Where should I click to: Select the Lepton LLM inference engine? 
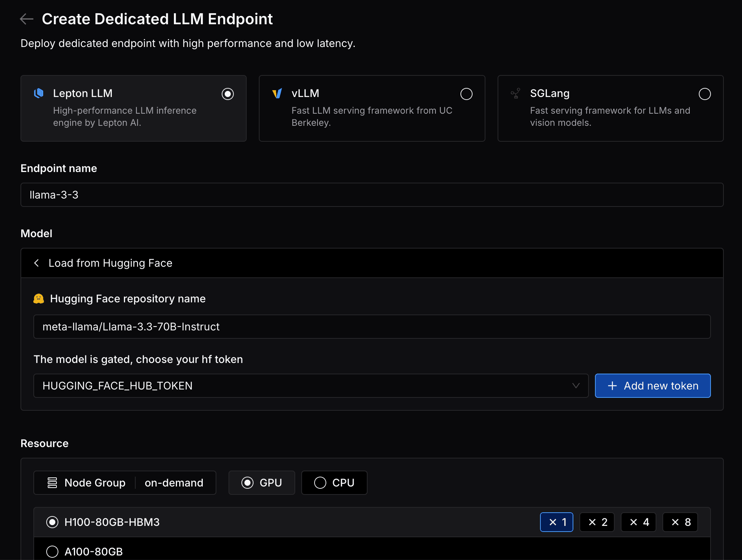click(228, 94)
